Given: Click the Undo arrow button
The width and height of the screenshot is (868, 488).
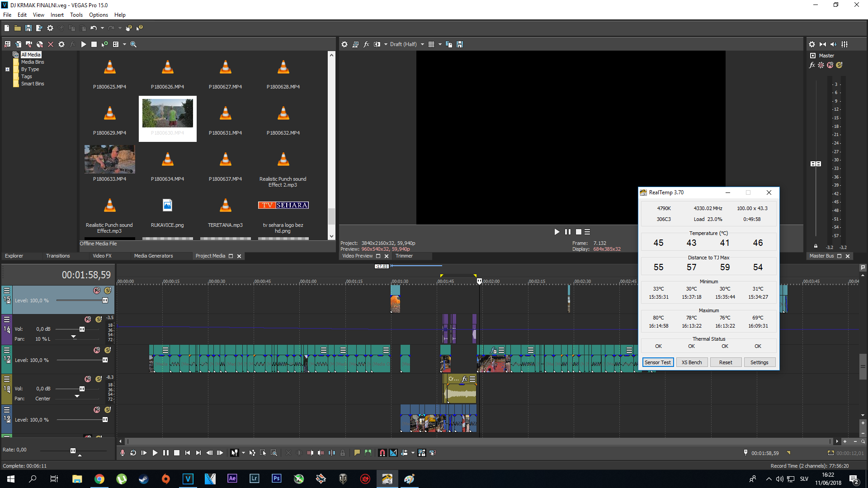Looking at the screenshot, I should (x=94, y=28).
